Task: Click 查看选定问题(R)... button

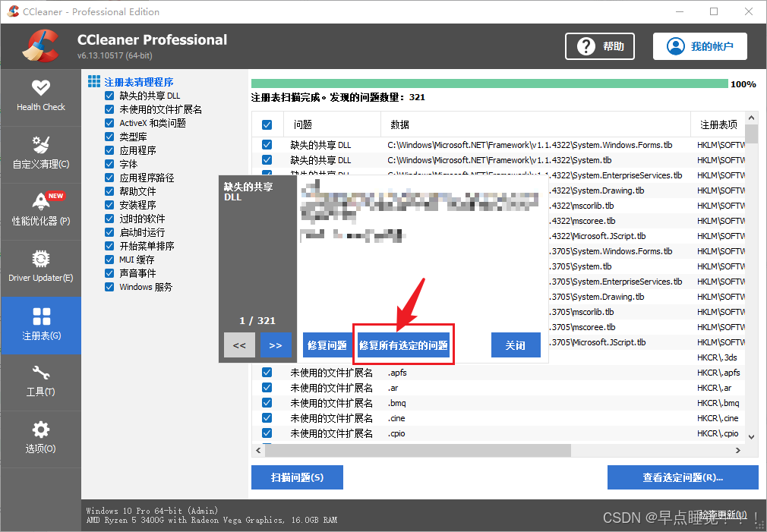Action: click(x=683, y=477)
